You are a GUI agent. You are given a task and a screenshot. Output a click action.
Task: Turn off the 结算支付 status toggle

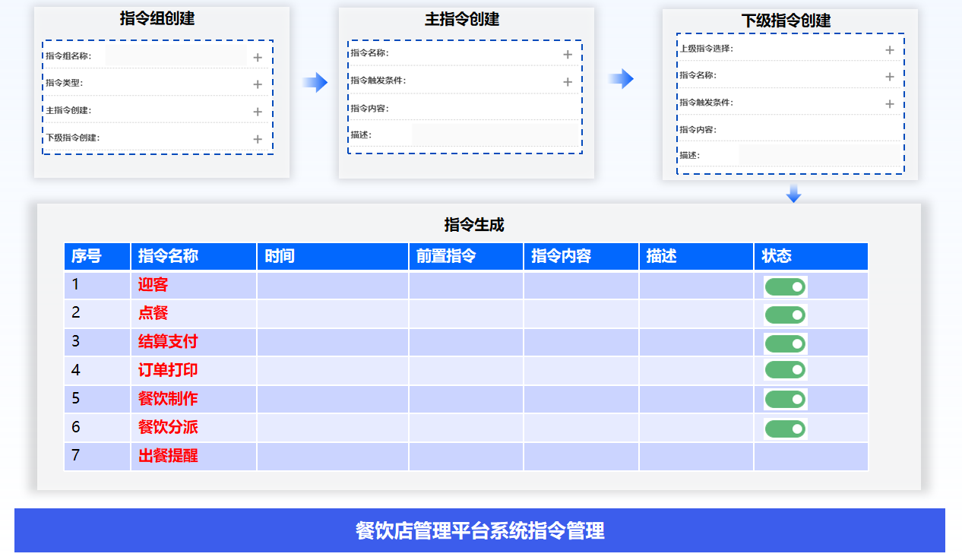point(785,343)
